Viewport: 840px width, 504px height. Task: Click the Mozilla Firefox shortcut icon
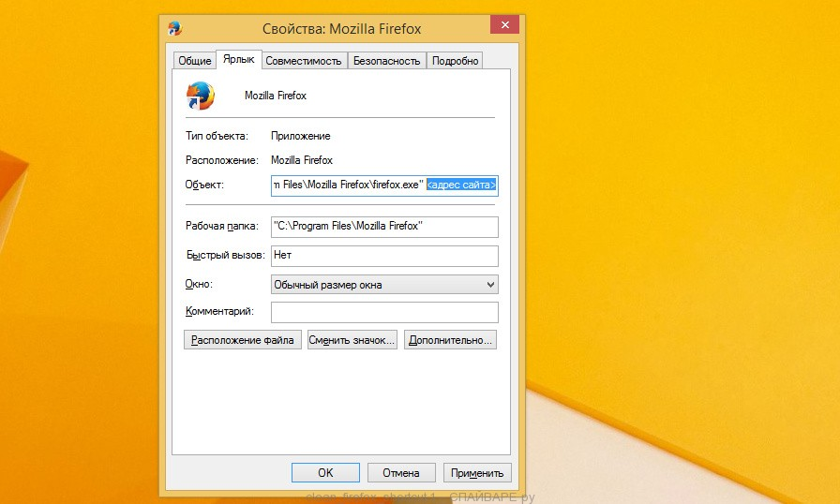tap(201, 96)
